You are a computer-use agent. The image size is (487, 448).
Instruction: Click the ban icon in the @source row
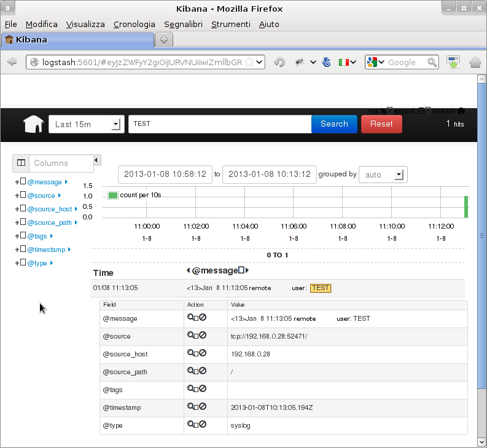pos(203,335)
